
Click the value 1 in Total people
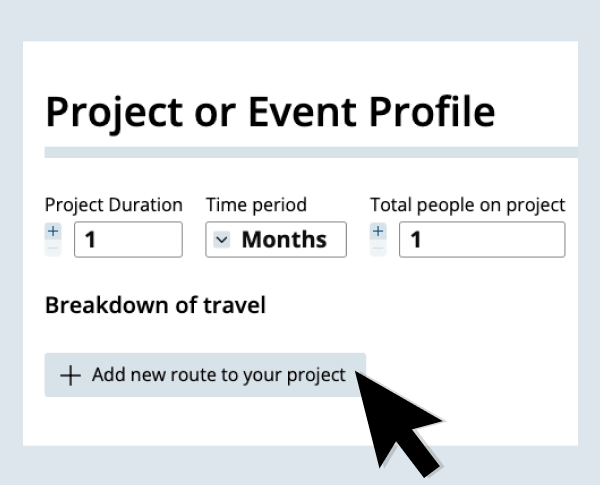pyautogui.click(x=416, y=240)
